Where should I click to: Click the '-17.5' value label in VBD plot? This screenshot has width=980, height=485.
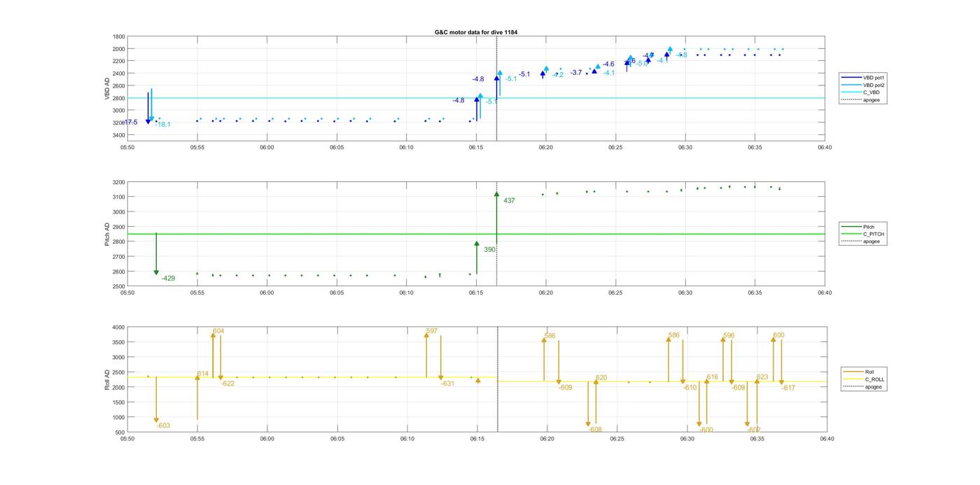[x=130, y=122]
